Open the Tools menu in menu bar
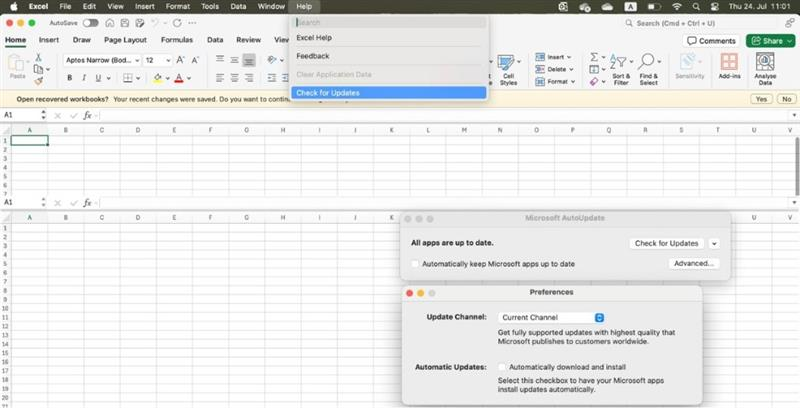This screenshot has width=800, height=408. [x=210, y=7]
